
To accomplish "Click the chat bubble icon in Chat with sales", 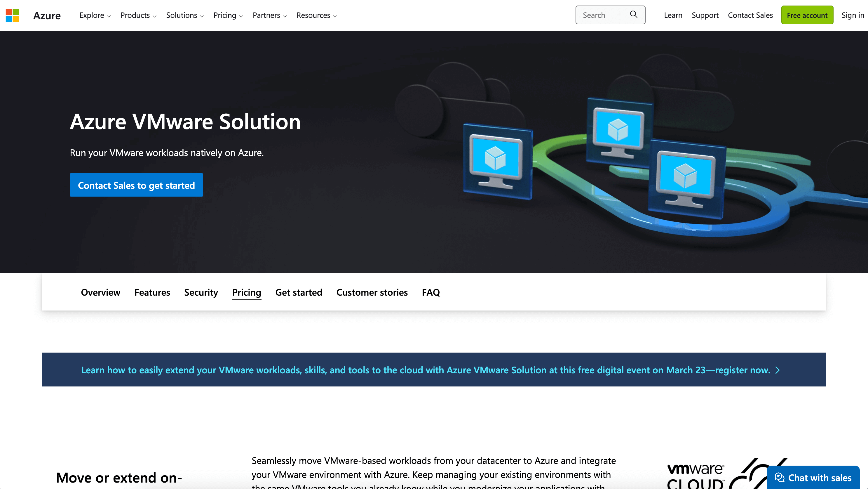I will 779,478.
